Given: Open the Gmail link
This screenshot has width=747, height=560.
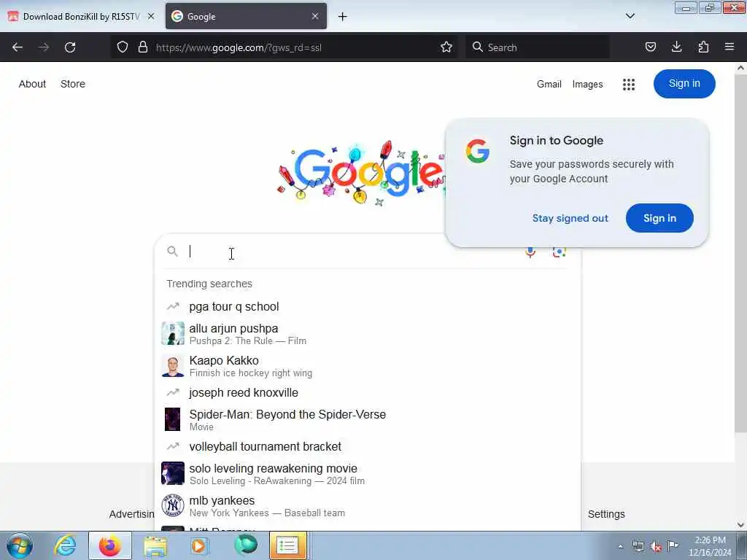Looking at the screenshot, I should pyautogui.click(x=549, y=85).
